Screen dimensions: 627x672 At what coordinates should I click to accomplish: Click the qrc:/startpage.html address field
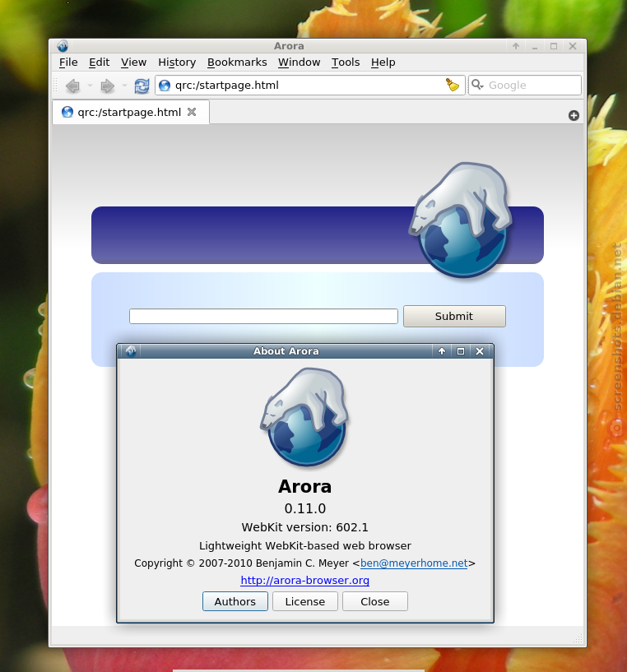point(310,86)
